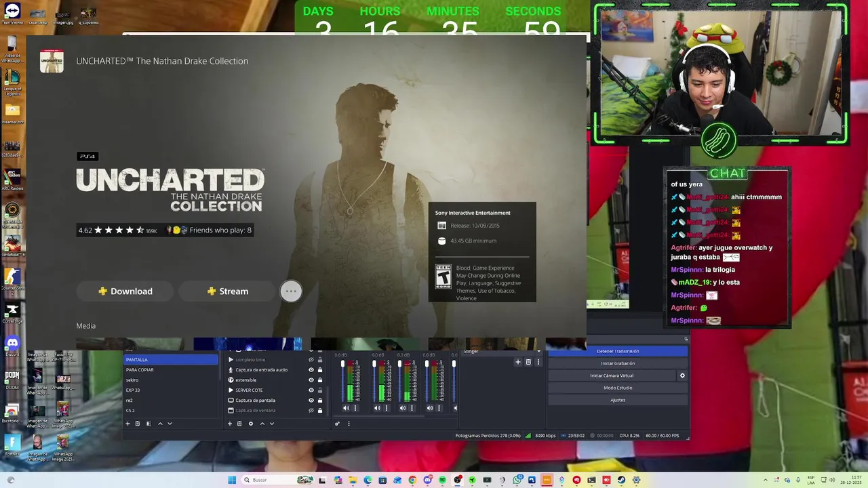Toggle visibility of SERVER COTE source
Viewport: 868px width, 488px height.
(x=311, y=390)
